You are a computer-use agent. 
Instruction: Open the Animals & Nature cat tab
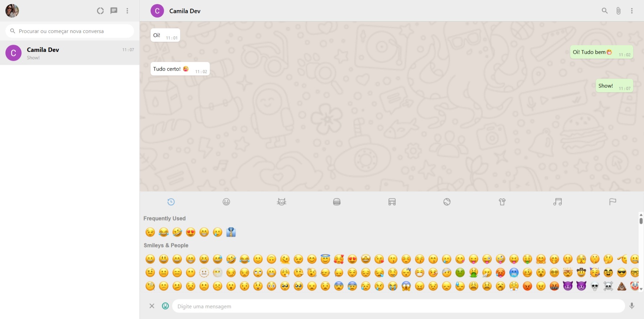tap(281, 202)
